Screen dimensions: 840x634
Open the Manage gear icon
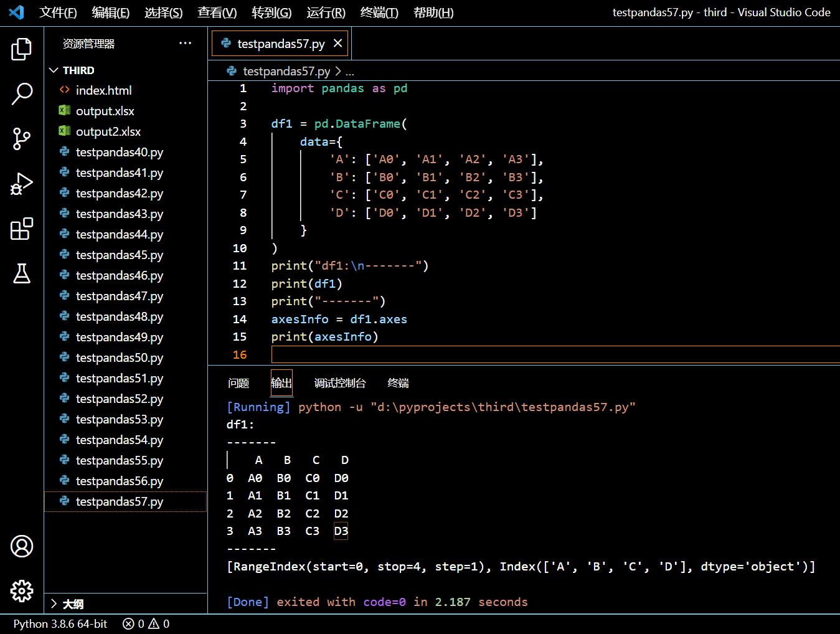22,590
